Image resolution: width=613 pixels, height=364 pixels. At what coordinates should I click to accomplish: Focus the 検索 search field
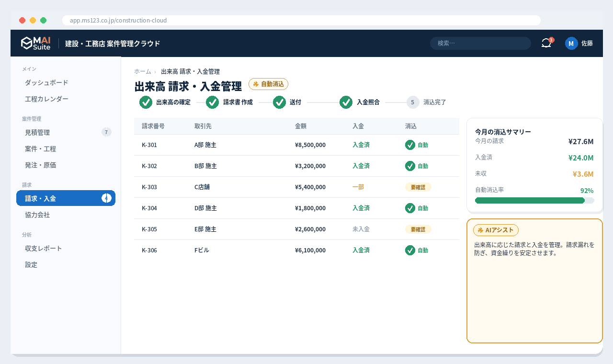480,43
